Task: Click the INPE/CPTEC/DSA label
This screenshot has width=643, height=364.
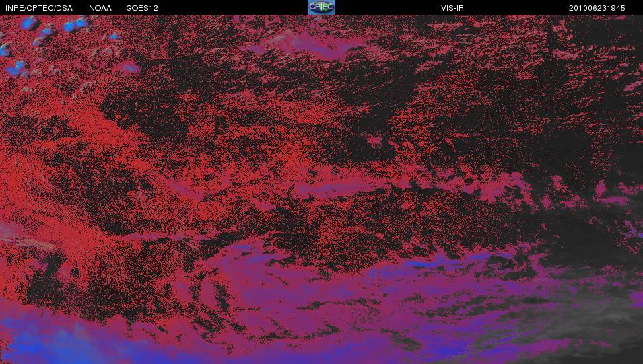Action: 39,8
